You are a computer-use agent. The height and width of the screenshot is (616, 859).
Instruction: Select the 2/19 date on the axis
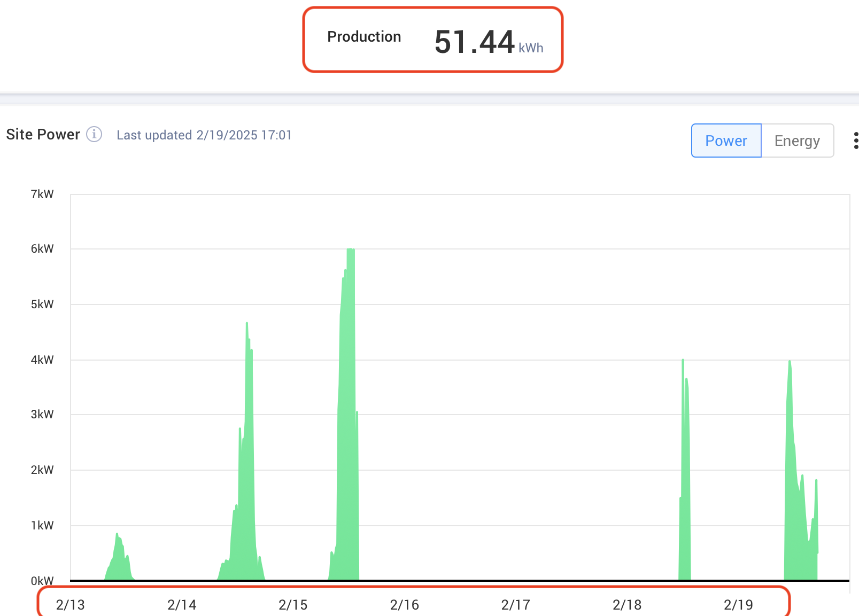click(x=738, y=605)
